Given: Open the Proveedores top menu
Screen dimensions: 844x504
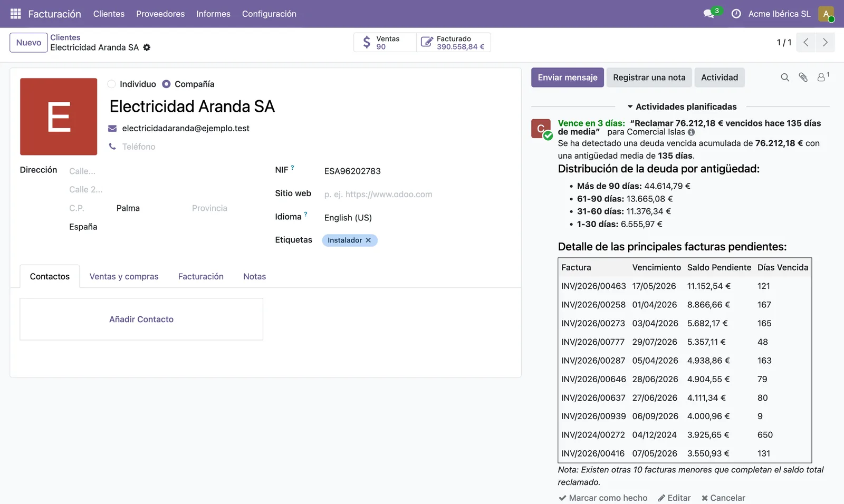Looking at the screenshot, I should pos(160,14).
